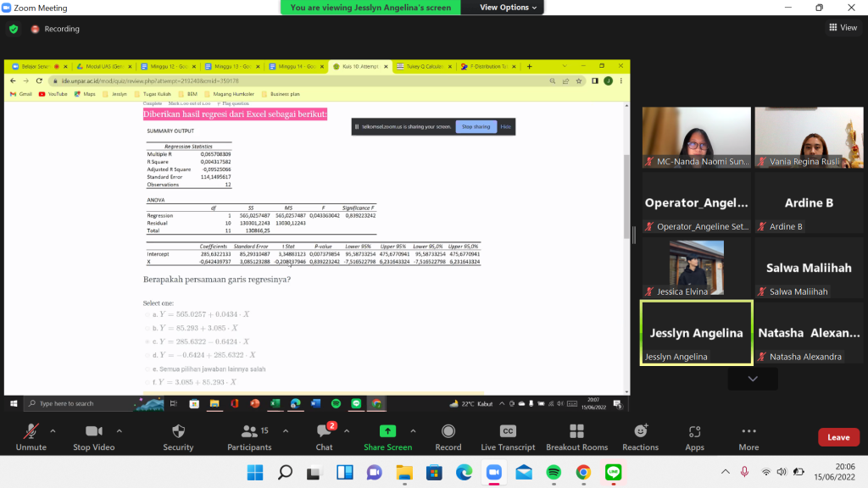868x488 pixels.
Task: Open audio settings caret beside Unmute
Action: pyautogui.click(x=53, y=430)
